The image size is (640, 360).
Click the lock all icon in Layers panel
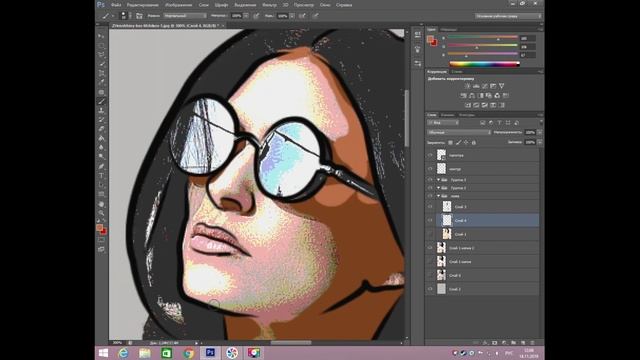[x=474, y=142]
